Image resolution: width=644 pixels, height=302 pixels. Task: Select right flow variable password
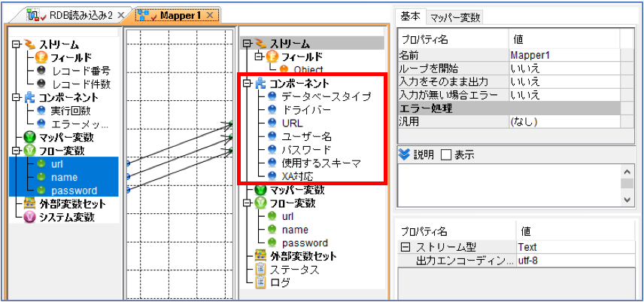(305, 243)
